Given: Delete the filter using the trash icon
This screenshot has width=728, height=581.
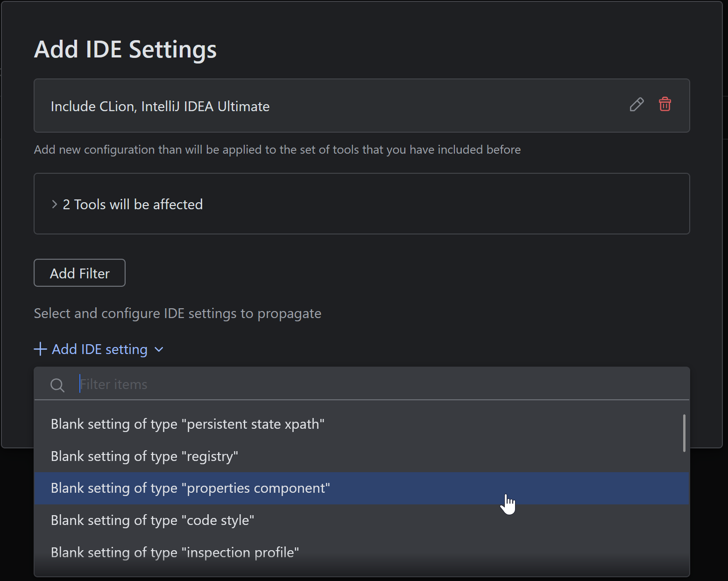Looking at the screenshot, I should point(665,105).
